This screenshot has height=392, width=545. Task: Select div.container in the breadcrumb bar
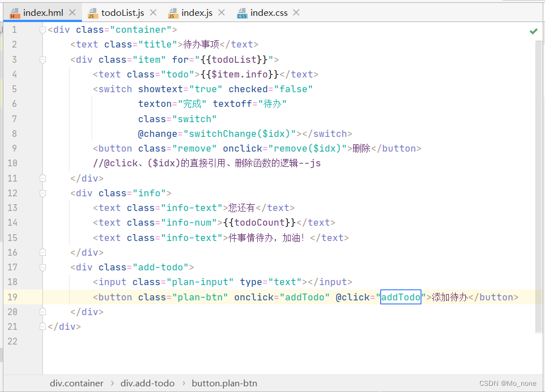[x=76, y=384]
